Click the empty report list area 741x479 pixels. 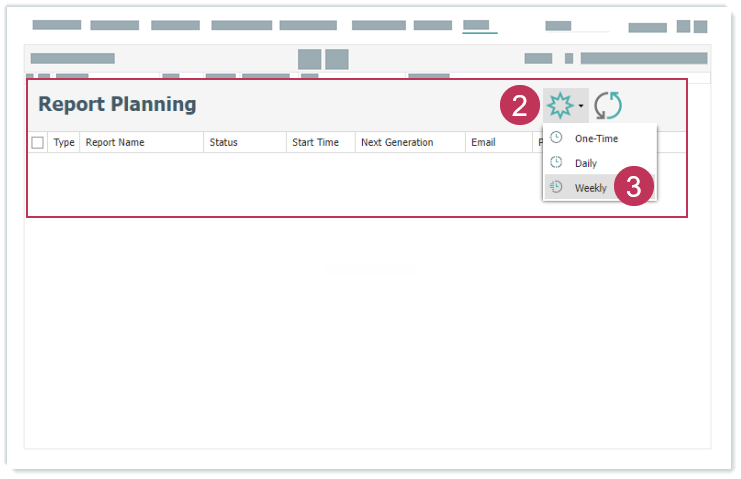[x=280, y=185]
